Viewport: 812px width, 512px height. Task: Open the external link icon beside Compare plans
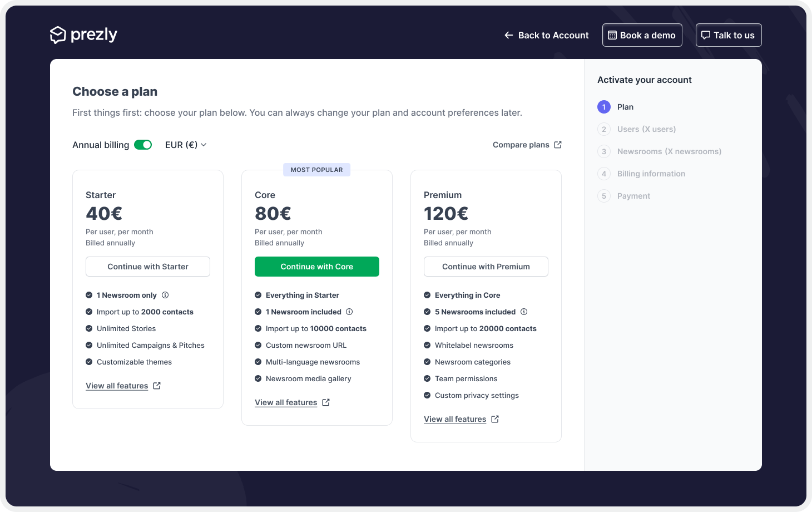click(x=558, y=145)
